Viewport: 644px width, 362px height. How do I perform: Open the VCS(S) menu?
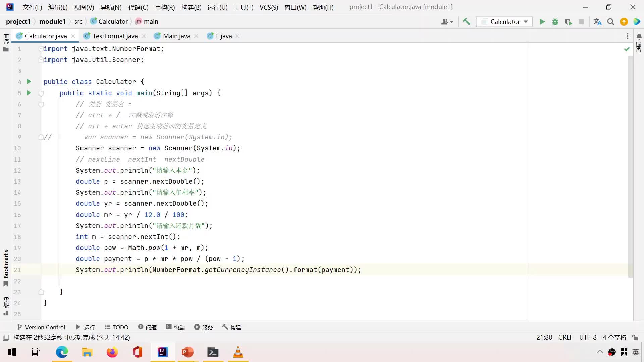pyautogui.click(x=269, y=7)
